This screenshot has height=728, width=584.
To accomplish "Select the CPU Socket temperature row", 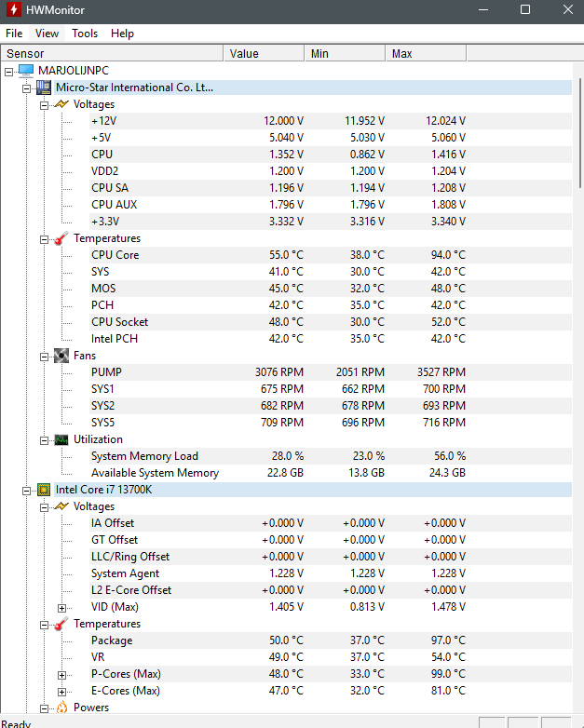I will coord(331,322).
